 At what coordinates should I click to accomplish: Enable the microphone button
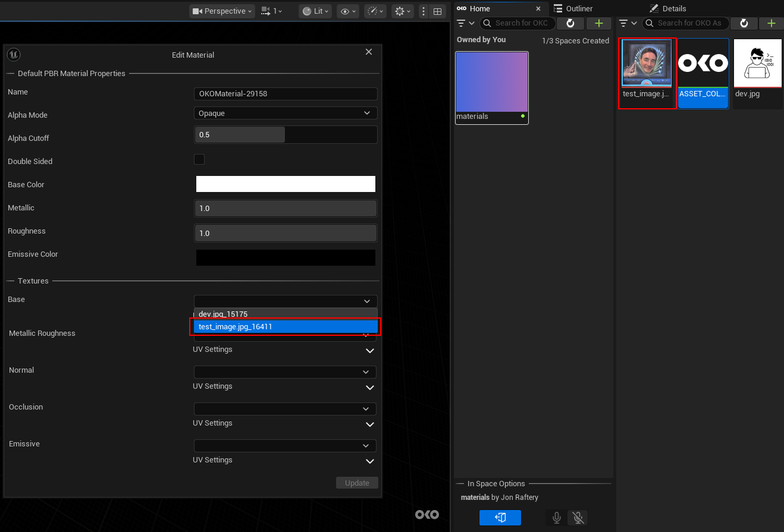tap(556, 518)
